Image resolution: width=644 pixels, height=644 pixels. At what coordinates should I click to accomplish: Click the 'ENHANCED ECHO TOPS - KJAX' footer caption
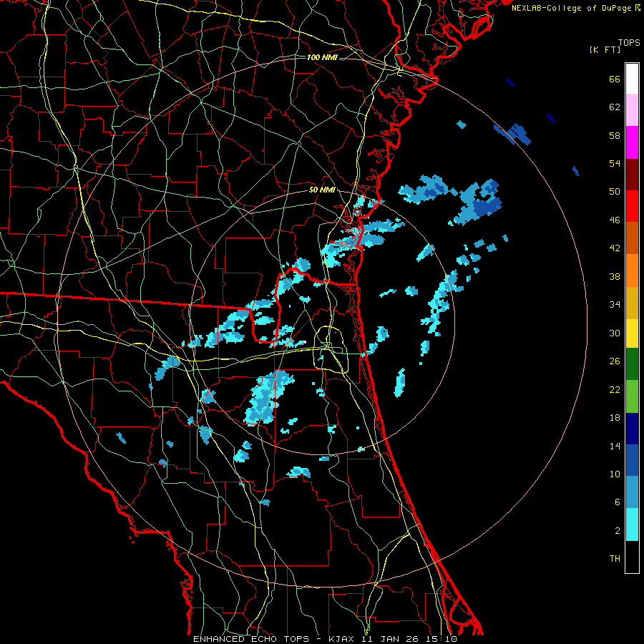(275, 639)
